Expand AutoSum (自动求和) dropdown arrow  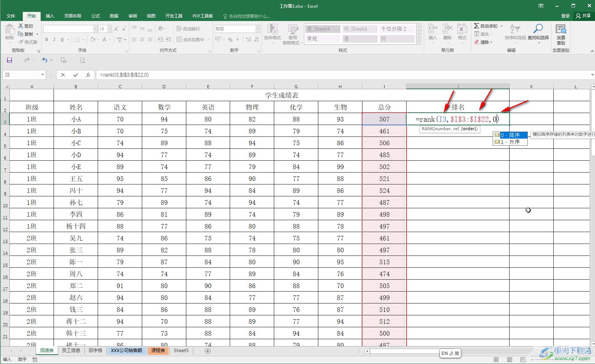pos(501,26)
